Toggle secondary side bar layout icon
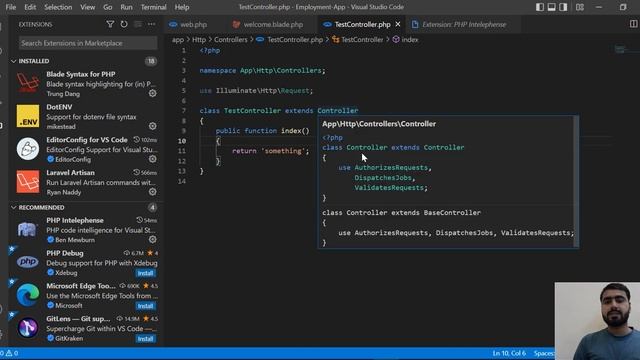640x360 pixels. pos(563,7)
